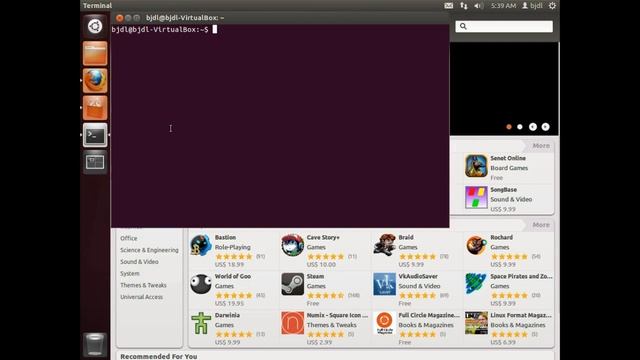The width and height of the screenshot is (640, 360).
Task: Select the Terminal launcher icon
Action: [x=95, y=135]
